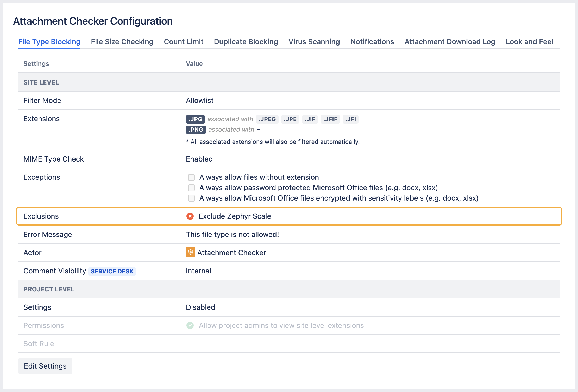
Task: Click the SERVICE DESK badge next to Comment Visibility
Action: tap(112, 271)
